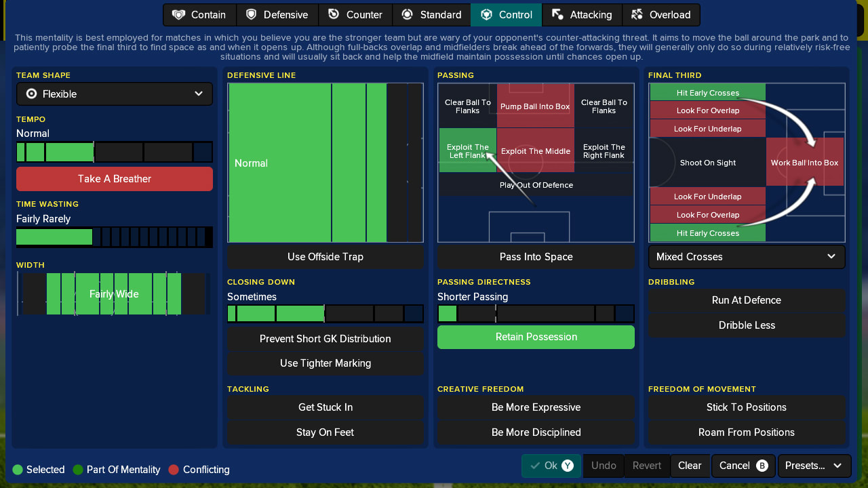Select the Counter mentality icon

tap(332, 14)
